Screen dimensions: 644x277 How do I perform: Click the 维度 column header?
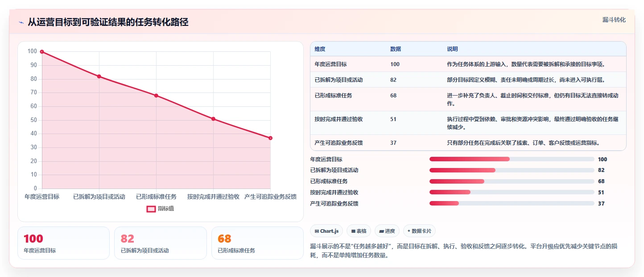320,49
